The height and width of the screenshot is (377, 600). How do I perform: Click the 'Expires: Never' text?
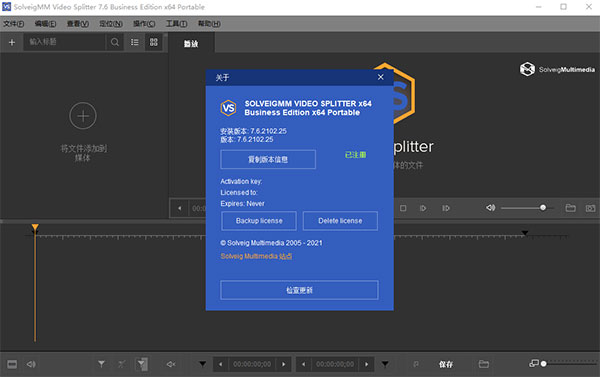coord(242,204)
